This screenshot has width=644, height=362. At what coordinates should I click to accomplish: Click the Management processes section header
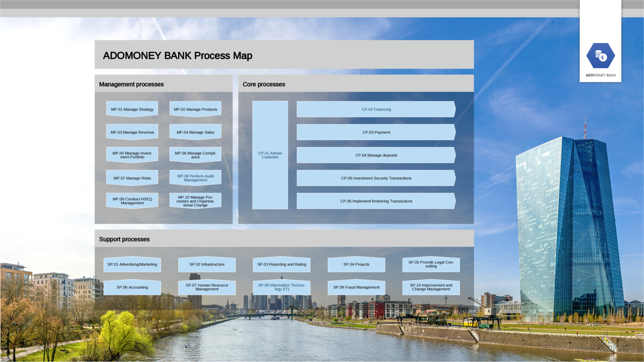point(131,84)
